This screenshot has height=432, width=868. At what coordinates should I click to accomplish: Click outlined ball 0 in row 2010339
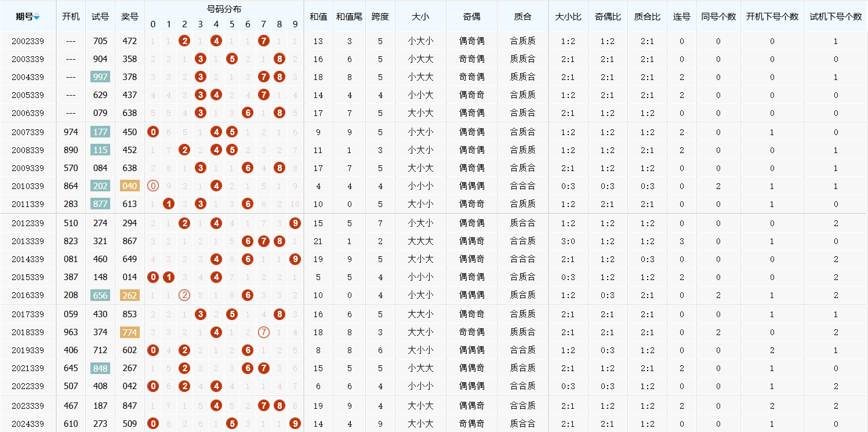153,186
